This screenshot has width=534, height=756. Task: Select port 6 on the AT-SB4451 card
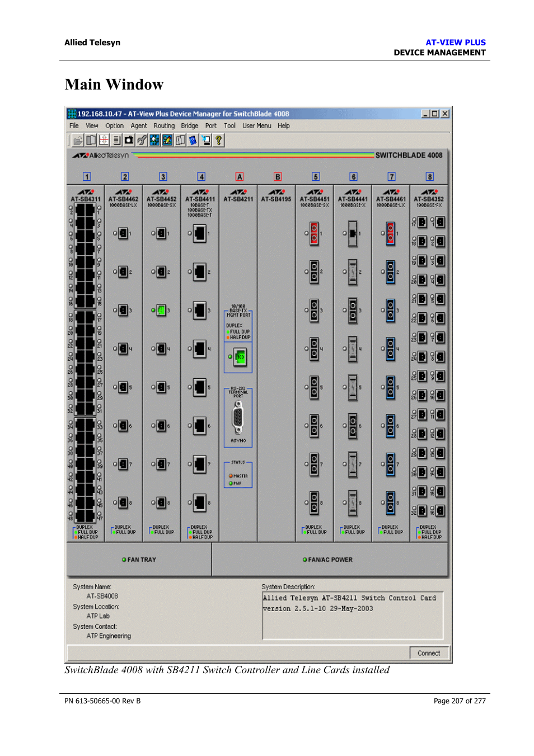(315, 426)
